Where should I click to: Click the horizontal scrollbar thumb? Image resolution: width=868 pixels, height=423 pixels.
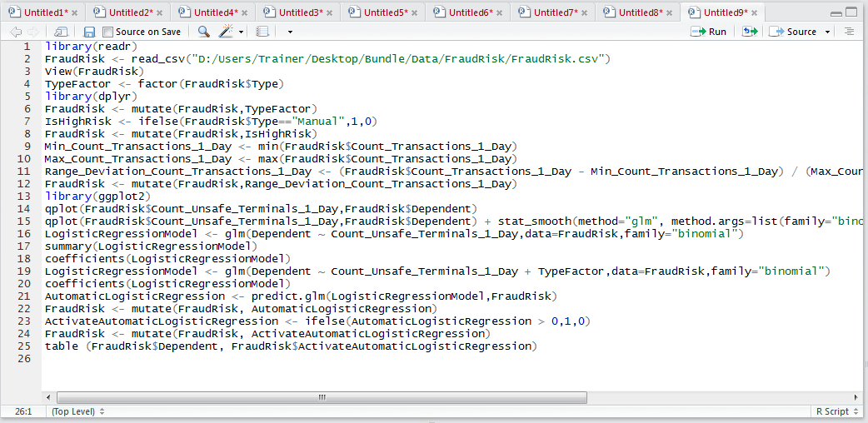click(x=322, y=397)
